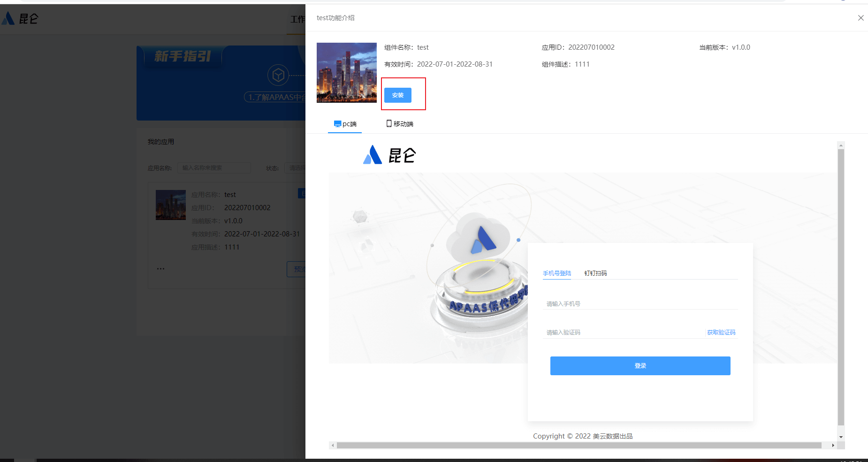Screen dimensions: 868x462
Task: Close the test功能介绍 drawer
Action: pyautogui.click(x=860, y=18)
